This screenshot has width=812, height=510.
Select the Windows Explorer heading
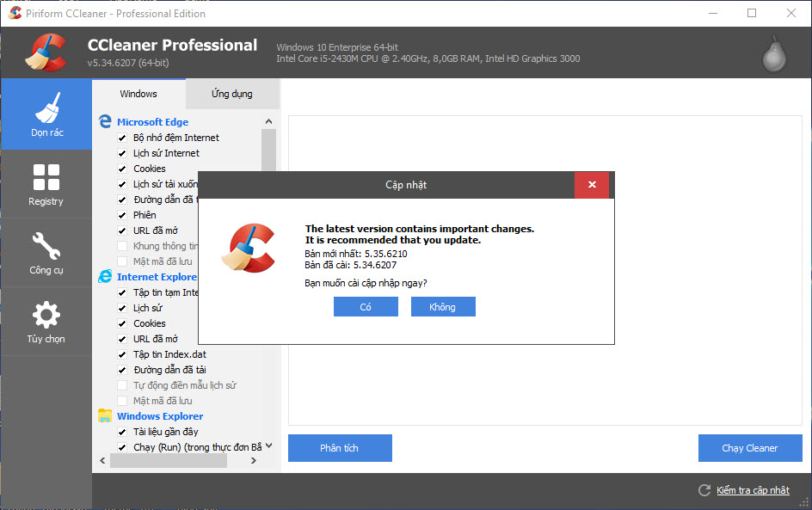click(160, 415)
